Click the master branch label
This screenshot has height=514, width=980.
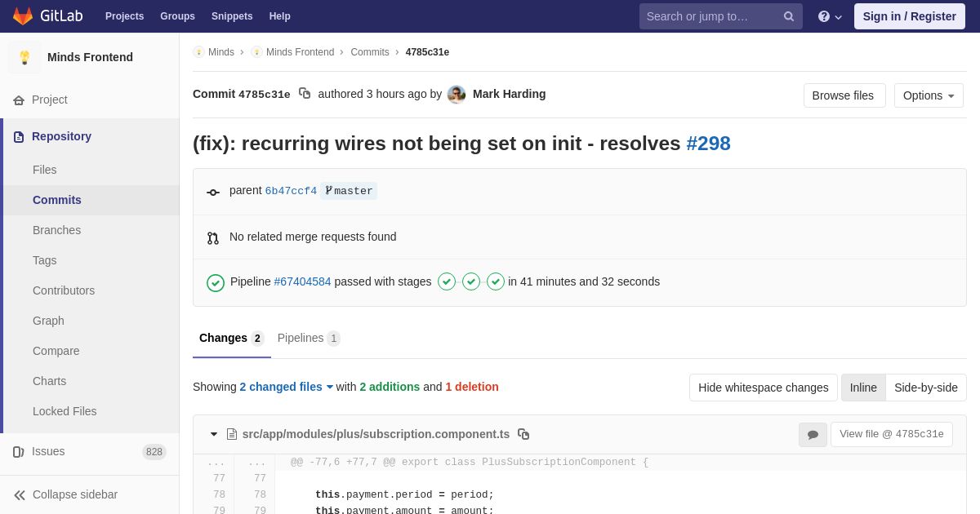349,191
